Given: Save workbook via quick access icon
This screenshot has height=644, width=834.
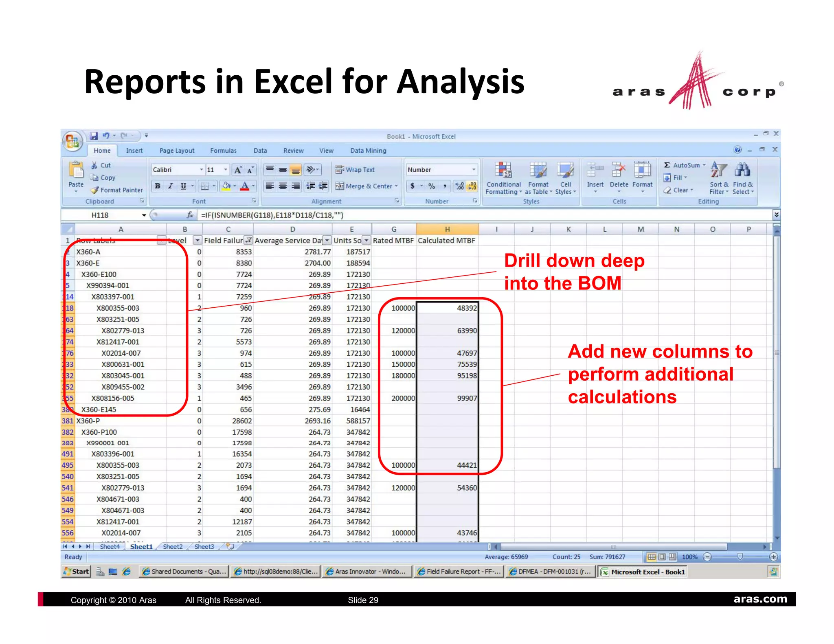Looking at the screenshot, I should coord(94,136).
